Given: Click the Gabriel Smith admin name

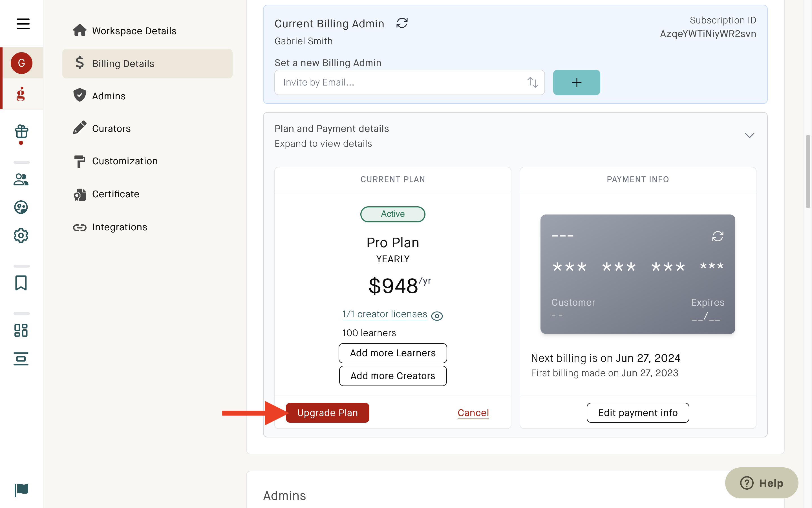Looking at the screenshot, I should (x=303, y=41).
